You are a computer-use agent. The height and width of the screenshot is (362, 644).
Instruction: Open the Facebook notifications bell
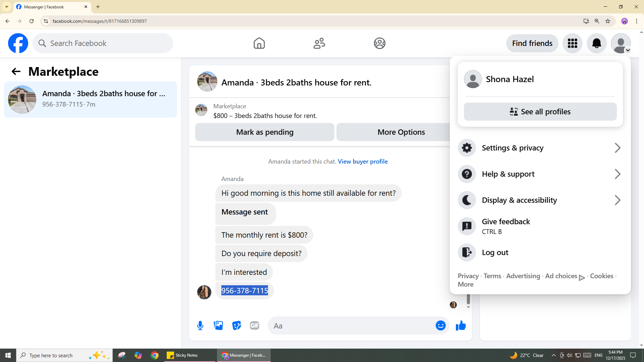pos(596,43)
